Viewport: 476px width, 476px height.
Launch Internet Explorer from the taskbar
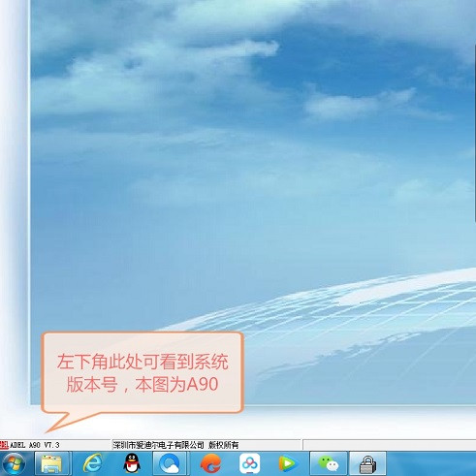(93, 464)
